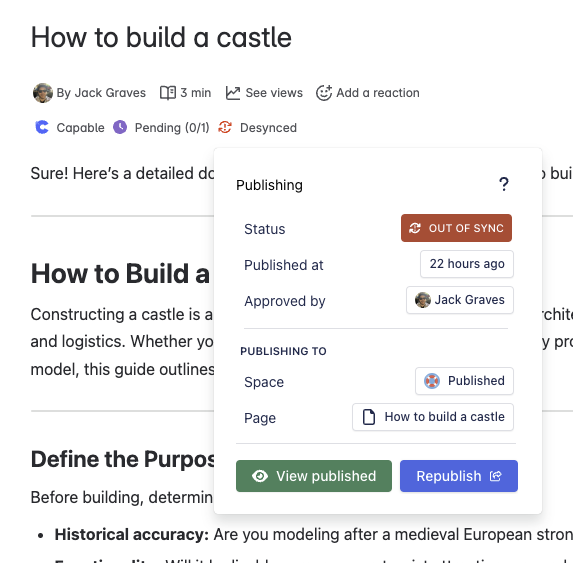Click the Desynced status text
Screen dimensions: 573x563
268,128
